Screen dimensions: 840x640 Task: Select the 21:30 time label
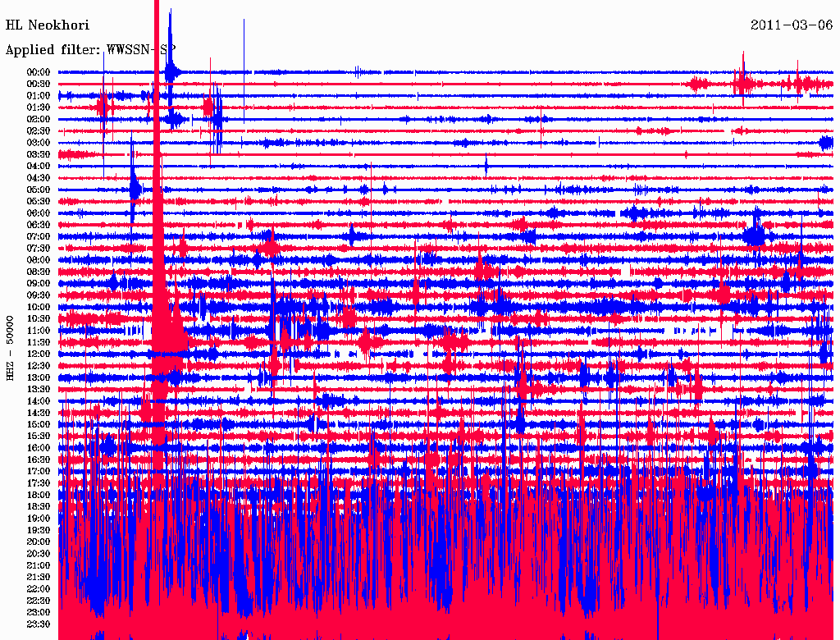39,578
